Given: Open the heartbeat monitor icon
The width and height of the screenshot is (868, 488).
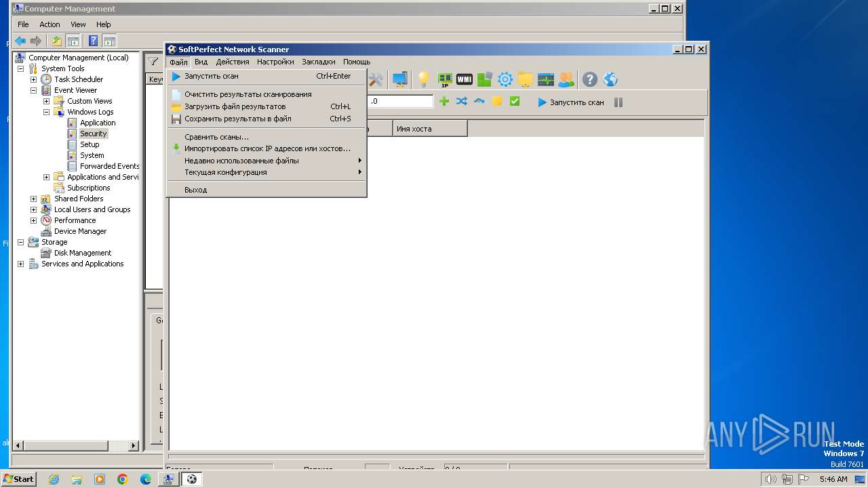Looking at the screenshot, I should [x=546, y=80].
